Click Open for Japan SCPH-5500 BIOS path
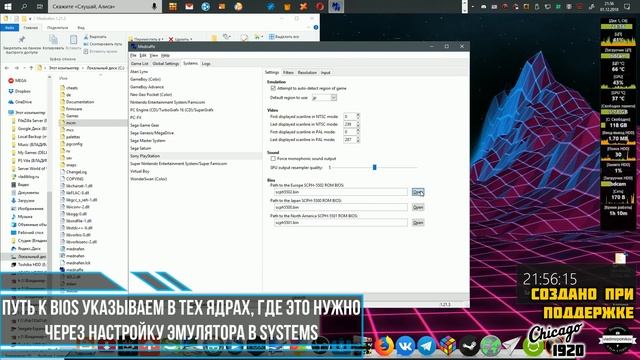Screen dimensions: 640x360 coord(418,207)
